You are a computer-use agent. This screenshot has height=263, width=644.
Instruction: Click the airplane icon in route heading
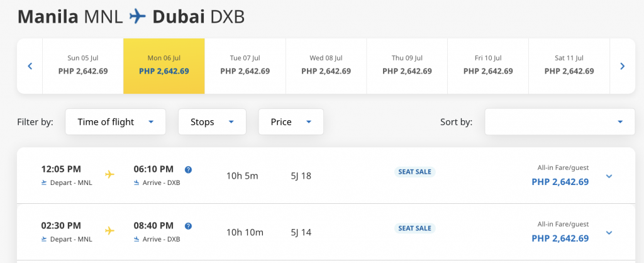(138, 16)
